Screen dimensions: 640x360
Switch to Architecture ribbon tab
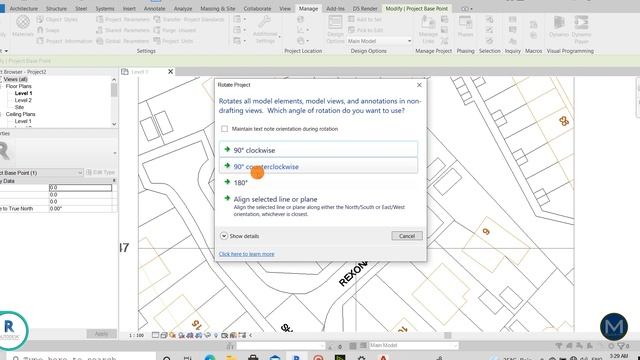pyautogui.click(x=24, y=9)
